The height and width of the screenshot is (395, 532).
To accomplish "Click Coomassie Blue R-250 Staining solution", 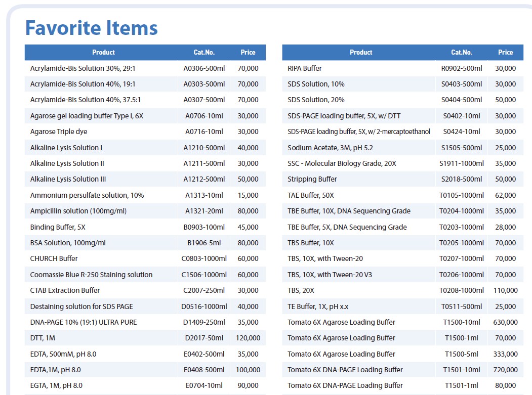I will click(x=91, y=275).
